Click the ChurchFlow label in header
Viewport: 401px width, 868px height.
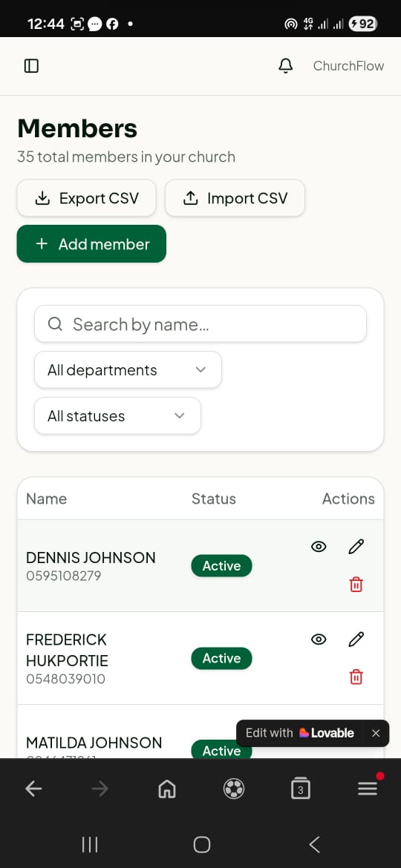tap(348, 66)
